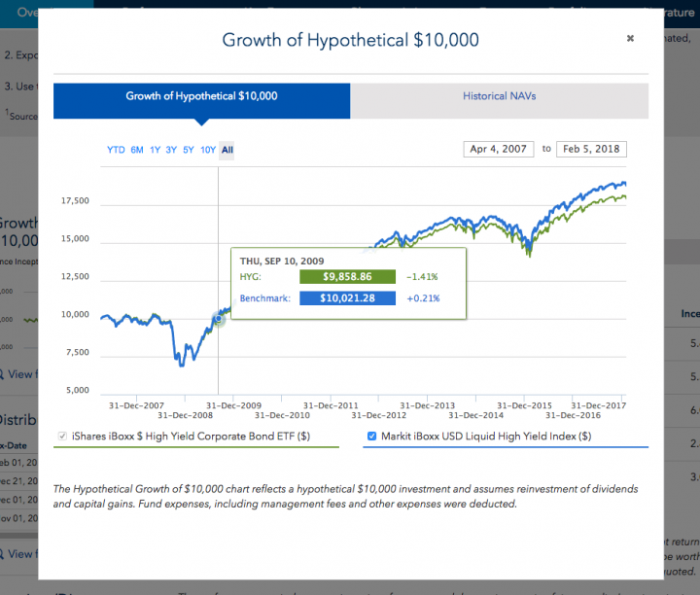Set chart range to 10Y
This screenshot has width=700, height=595.
[208, 150]
